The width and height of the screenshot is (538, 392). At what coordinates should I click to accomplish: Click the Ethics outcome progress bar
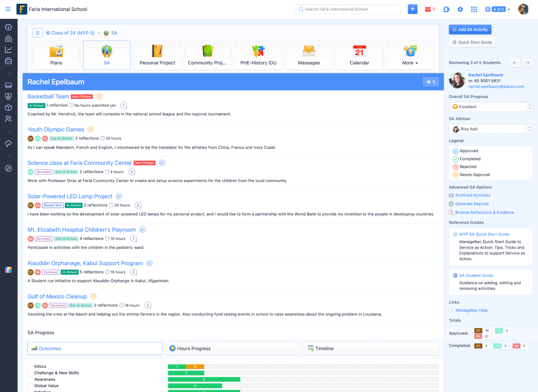point(303,367)
